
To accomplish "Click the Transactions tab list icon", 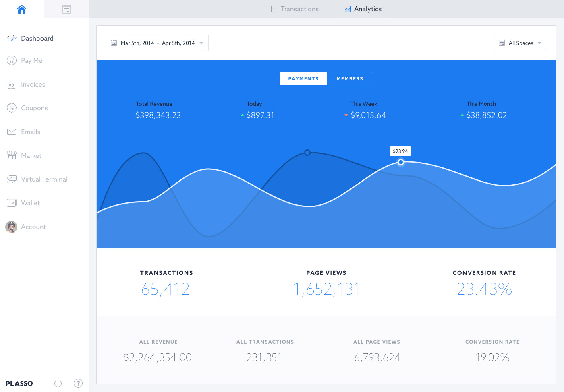I will pyautogui.click(x=274, y=9).
